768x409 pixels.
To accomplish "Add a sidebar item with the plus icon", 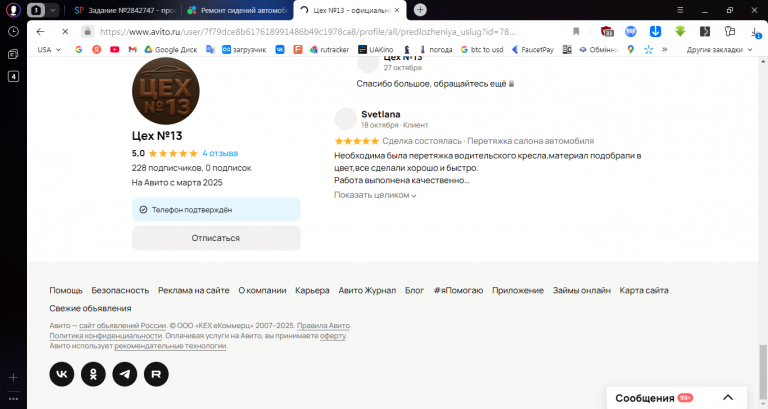I will coord(13,377).
